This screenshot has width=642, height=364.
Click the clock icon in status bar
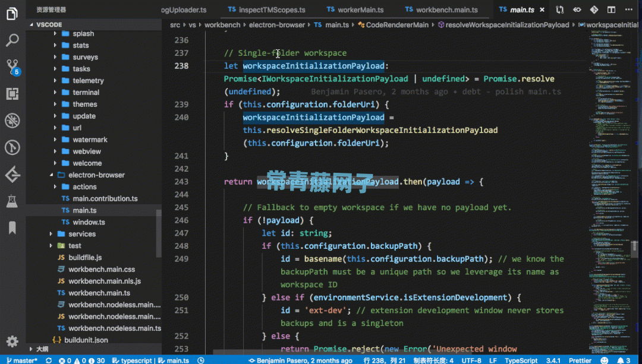[x=201, y=360]
